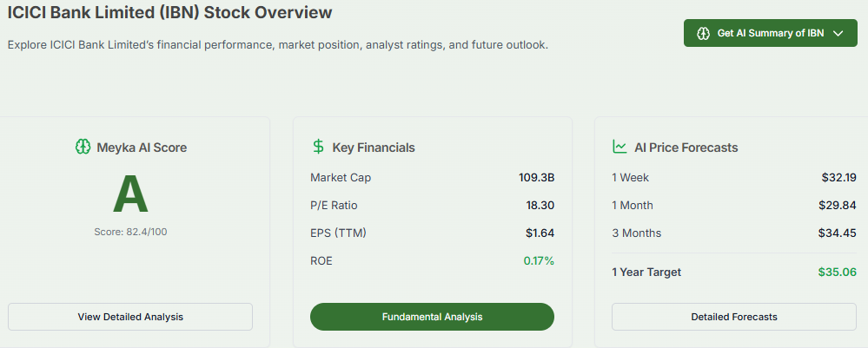Image resolution: width=868 pixels, height=348 pixels.
Task: Click the brain icon in the AI Summary button
Action: coord(704,33)
